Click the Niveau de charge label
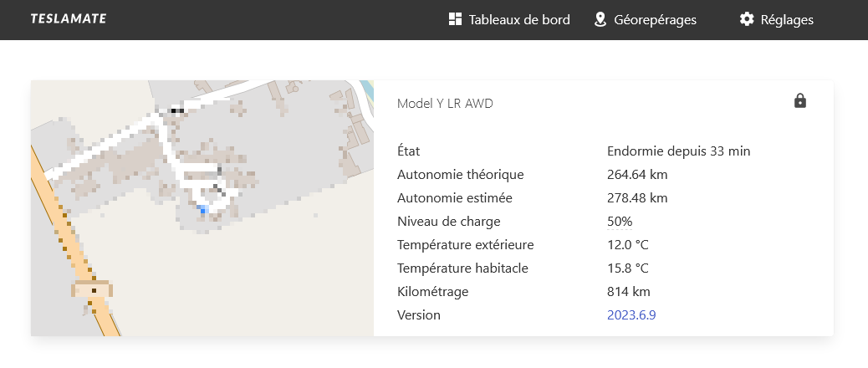 tap(449, 222)
